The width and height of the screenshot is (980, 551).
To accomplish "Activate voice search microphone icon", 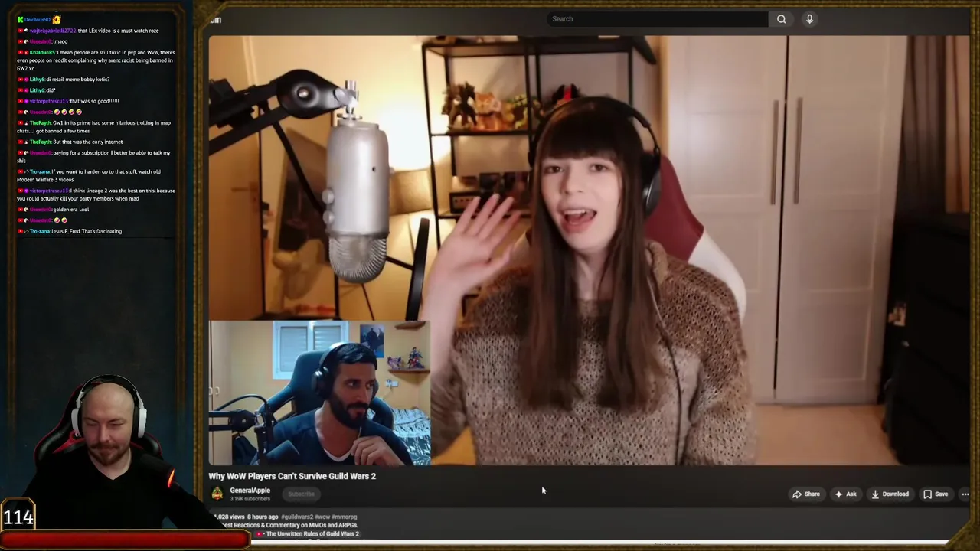I will (x=809, y=19).
